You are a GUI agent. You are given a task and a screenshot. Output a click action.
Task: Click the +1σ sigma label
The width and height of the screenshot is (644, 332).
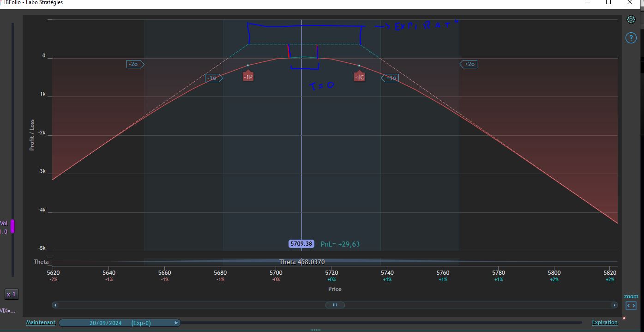[391, 78]
